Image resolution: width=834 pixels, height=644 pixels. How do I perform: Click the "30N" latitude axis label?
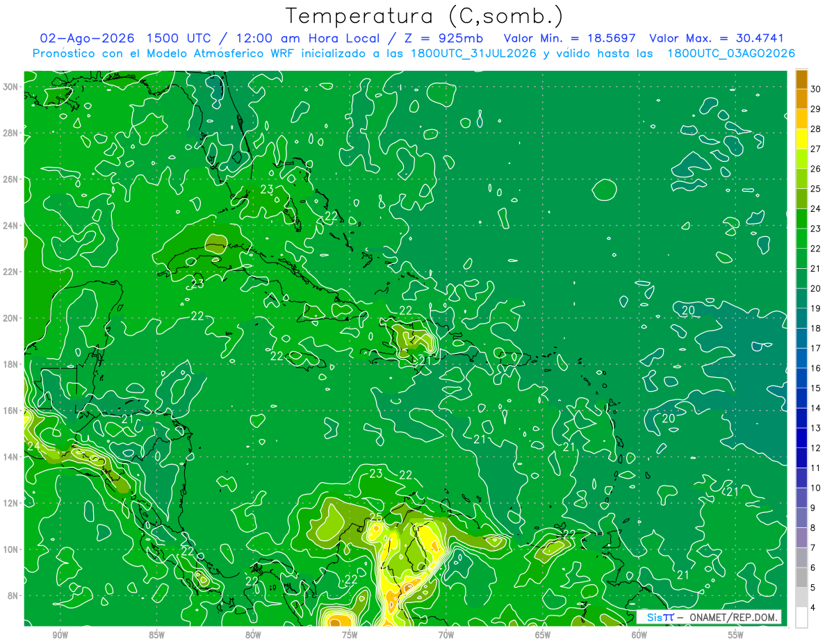10,87
